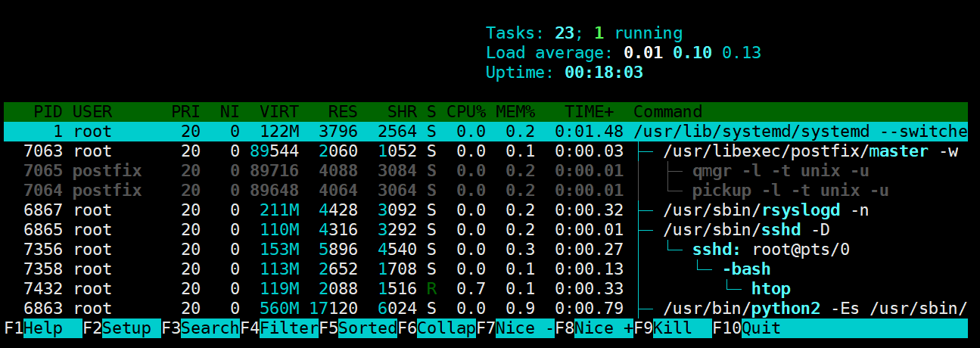Sort by the PID column header

(48, 112)
